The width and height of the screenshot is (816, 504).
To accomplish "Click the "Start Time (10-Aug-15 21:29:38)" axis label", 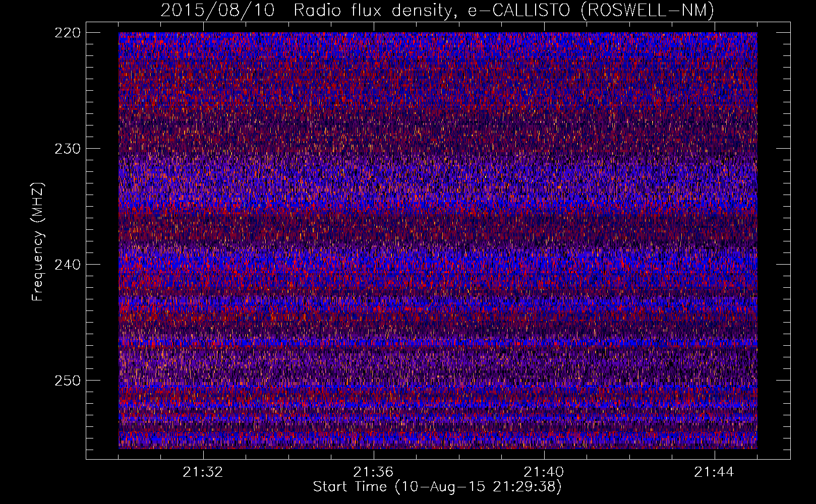I will tap(437, 487).
